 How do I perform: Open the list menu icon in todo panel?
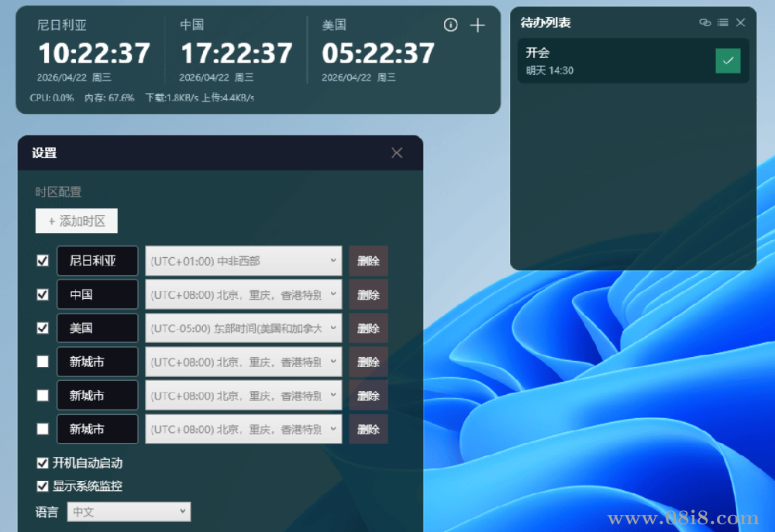coord(722,22)
